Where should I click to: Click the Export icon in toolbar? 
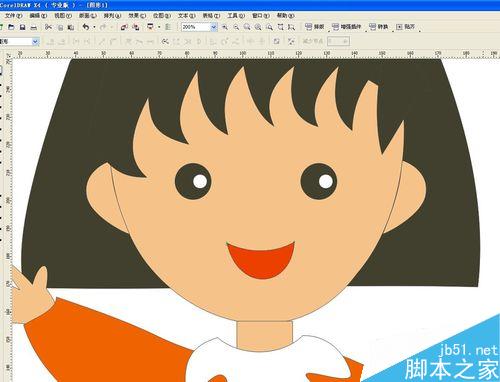click(136, 27)
